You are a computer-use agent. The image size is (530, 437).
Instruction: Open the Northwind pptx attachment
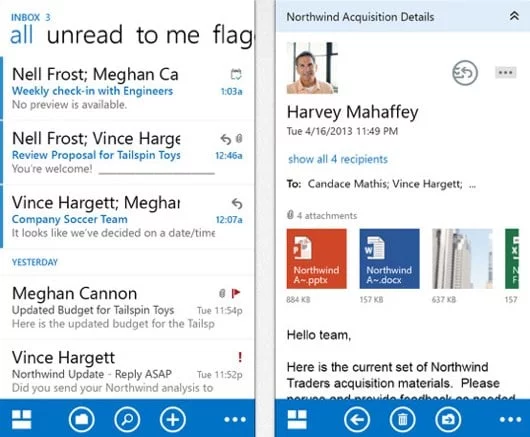click(316, 259)
